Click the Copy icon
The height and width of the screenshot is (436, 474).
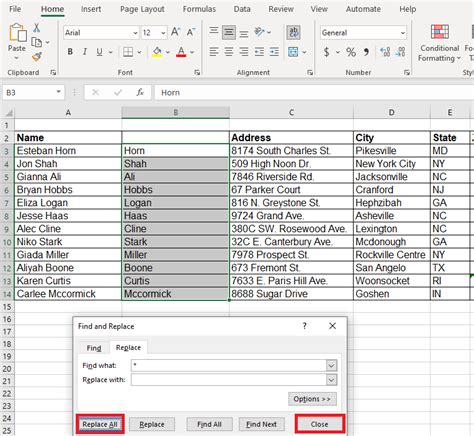click(36, 42)
